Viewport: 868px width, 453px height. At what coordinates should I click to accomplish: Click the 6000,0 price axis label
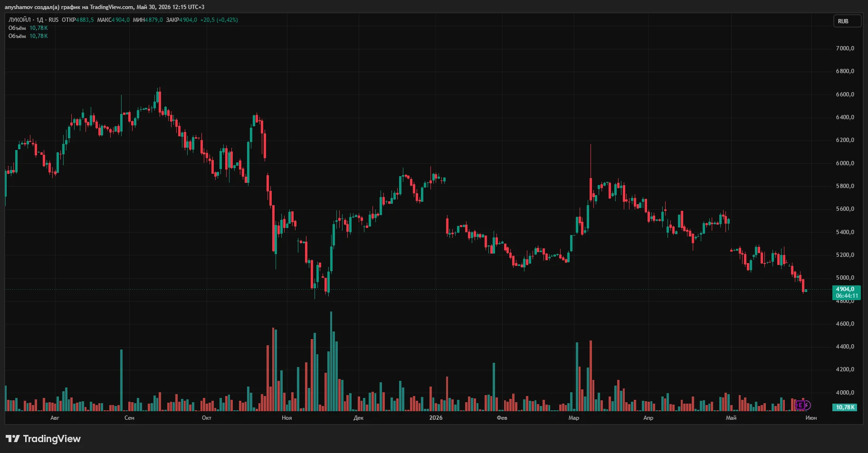845,163
